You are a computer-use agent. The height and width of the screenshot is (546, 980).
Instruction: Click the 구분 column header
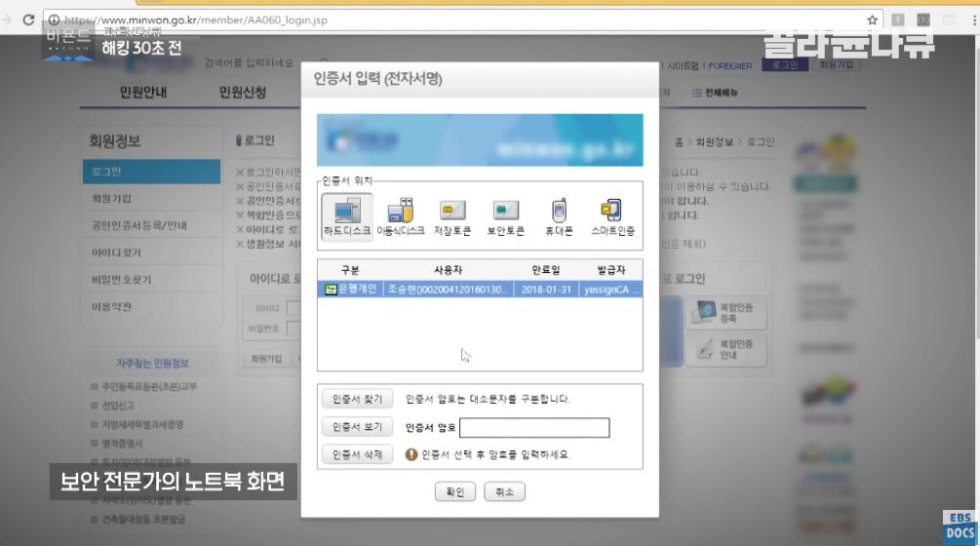coord(350,270)
